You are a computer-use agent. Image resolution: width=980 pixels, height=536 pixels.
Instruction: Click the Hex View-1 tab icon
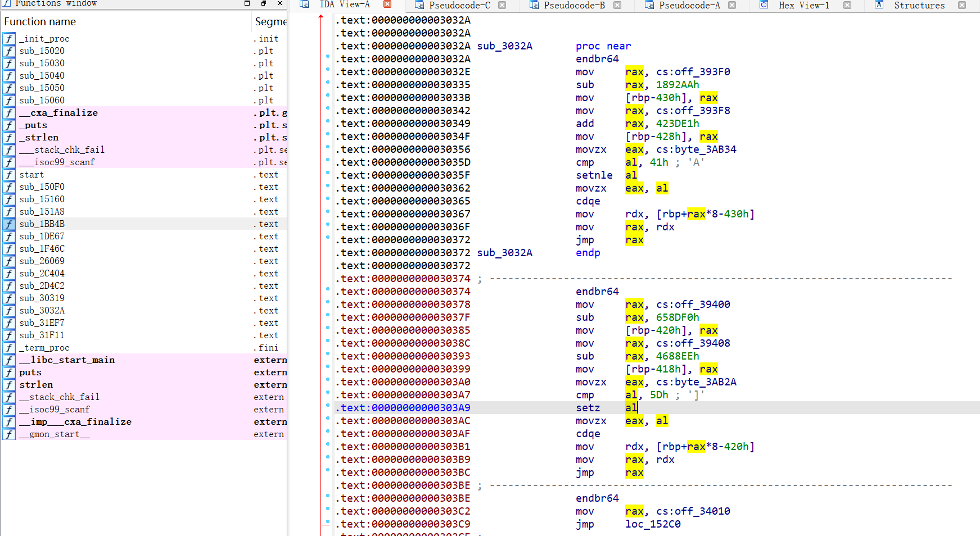click(x=764, y=5)
